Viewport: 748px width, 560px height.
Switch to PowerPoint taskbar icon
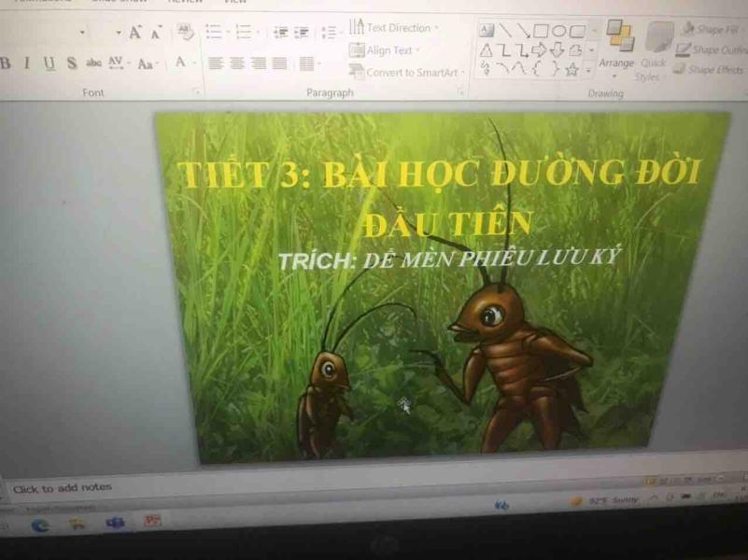[x=153, y=520]
